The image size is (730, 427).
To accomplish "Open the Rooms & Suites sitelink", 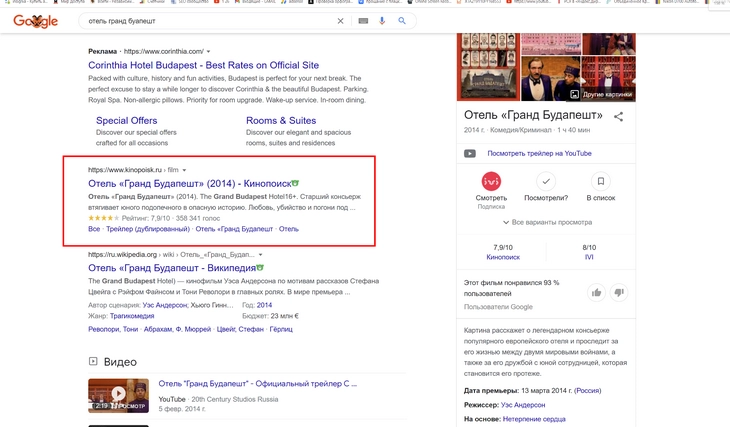I will [x=281, y=121].
